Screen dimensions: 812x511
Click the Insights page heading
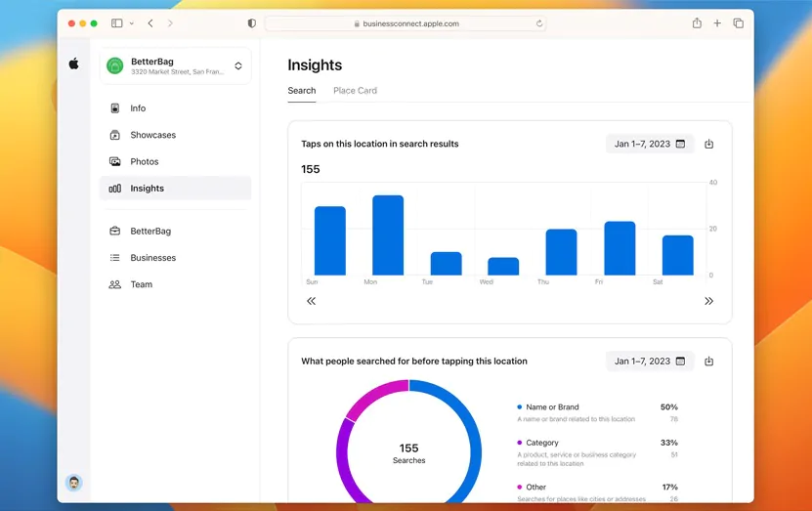[x=315, y=65]
